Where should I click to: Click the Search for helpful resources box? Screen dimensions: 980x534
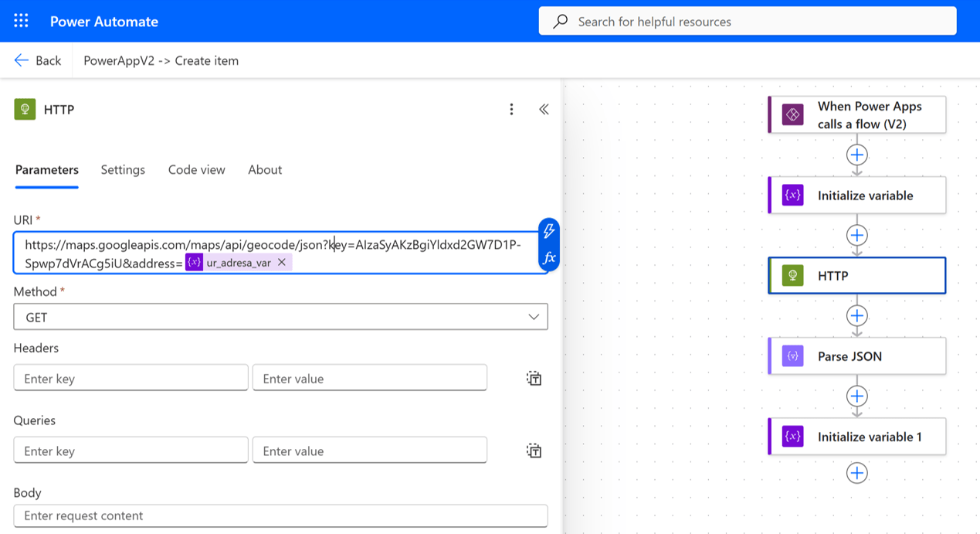[x=747, y=22]
